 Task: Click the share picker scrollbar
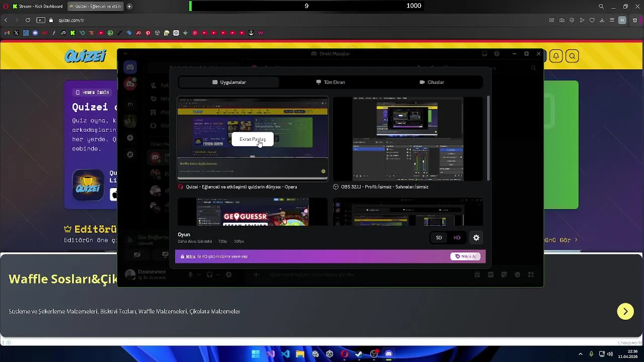pos(488,138)
